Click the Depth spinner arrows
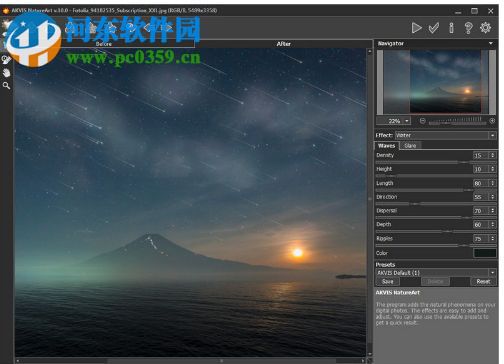The height and width of the screenshot is (364, 504). tap(493, 225)
